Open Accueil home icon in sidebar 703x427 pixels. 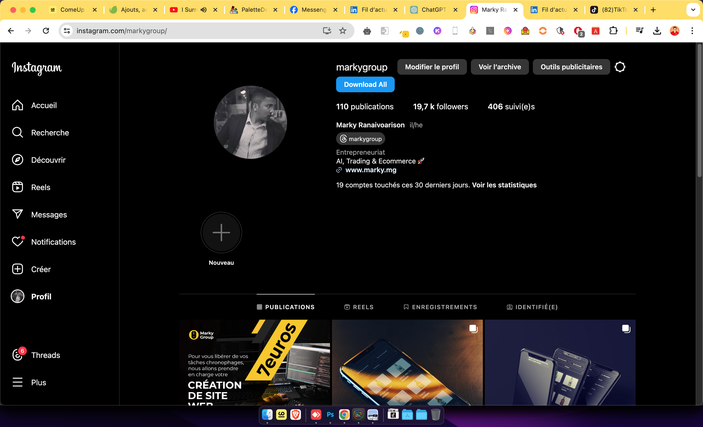click(x=18, y=105)
